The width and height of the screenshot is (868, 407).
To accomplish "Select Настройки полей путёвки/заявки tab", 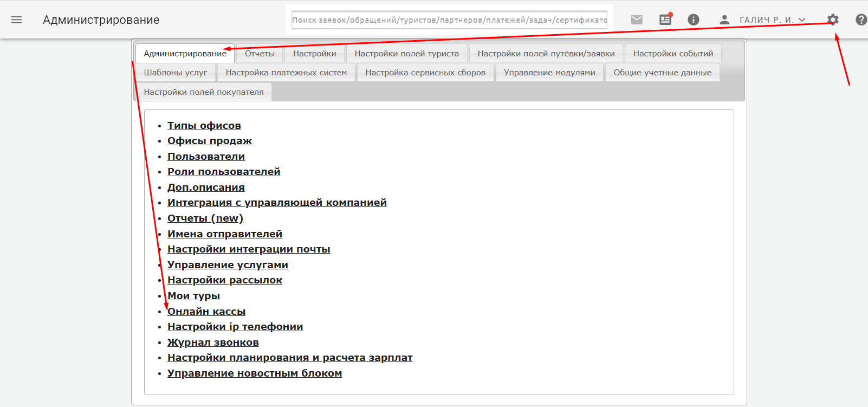I will pyautogui.click(x=546, y=54).
